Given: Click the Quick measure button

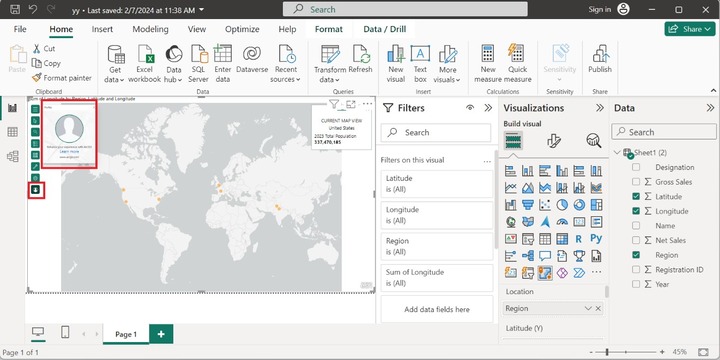Looking at the screenshot, I should pos(518,64).
